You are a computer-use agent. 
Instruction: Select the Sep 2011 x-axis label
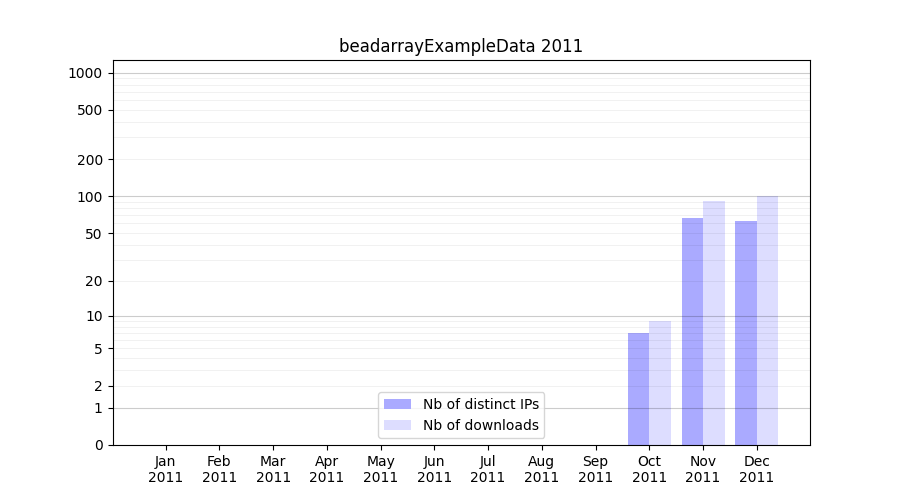(595, 469)
